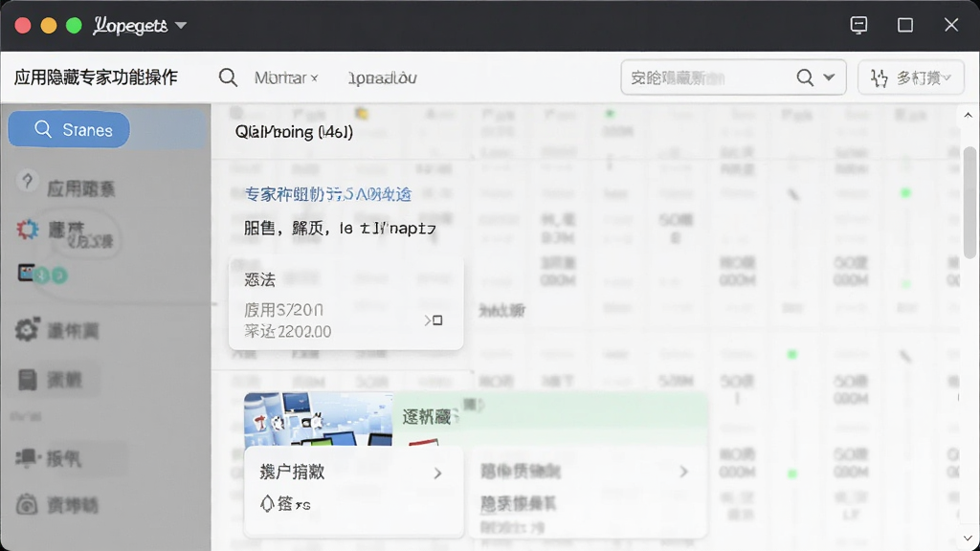Click the vertical scrollbar thumb on the right
This screenshot has width=980, height=551.
point(969,202)
